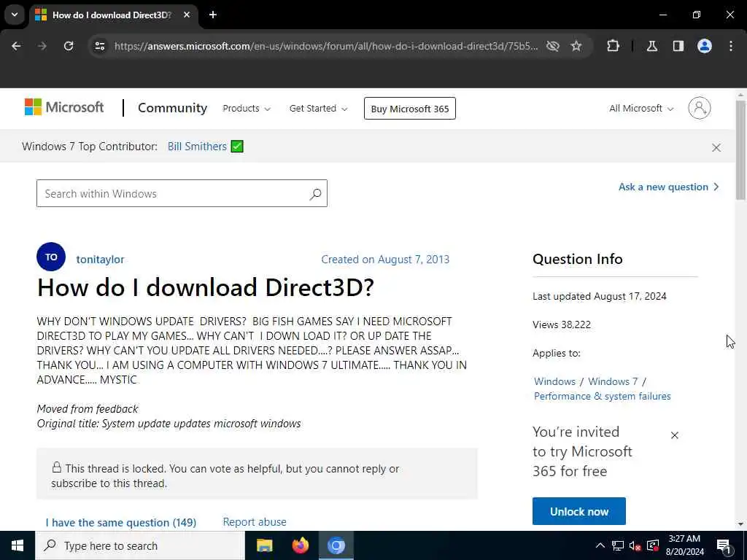747x560 pixels.
Task: Open the Windows Start menu
Action: (18, 545)
